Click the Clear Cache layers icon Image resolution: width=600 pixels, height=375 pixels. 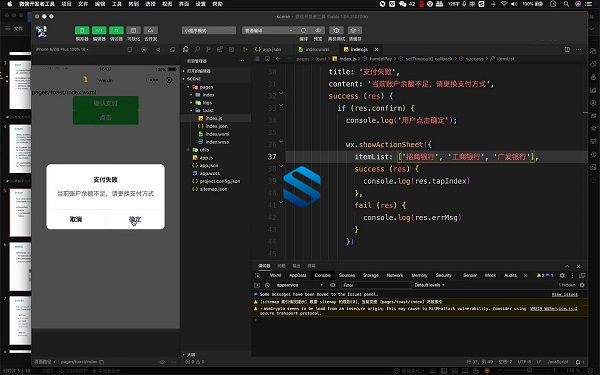pyautogui.click(x=355, y=30)
